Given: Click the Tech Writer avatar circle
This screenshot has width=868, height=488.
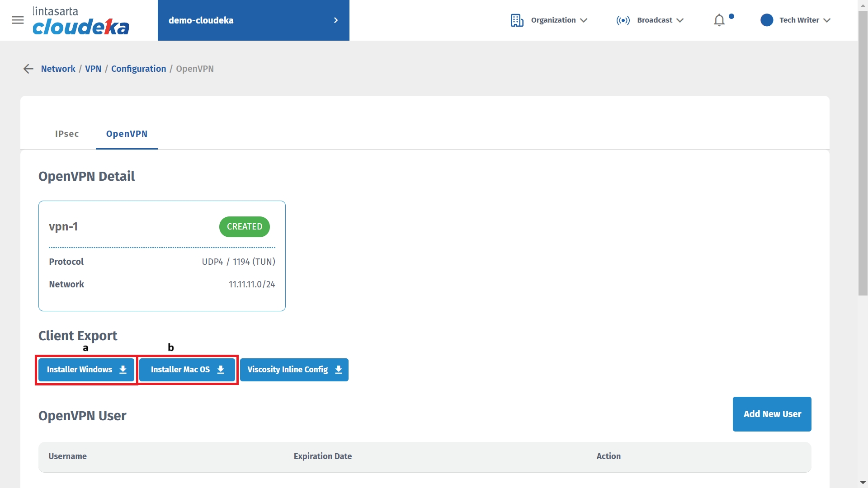Looking at the screenshot, I should (766, 20).
